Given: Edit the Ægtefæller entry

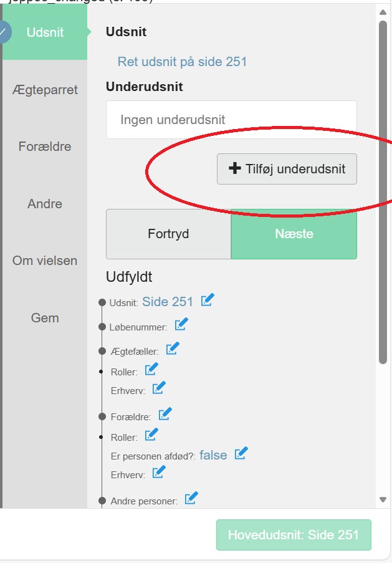Looking at the screenshot, I should (x=173, y=348).
